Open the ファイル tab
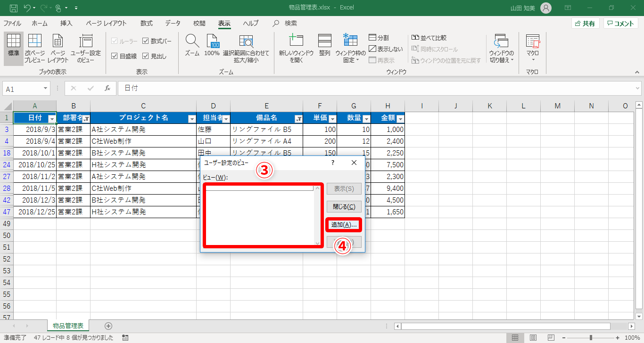Viewport: 644px width, 343px height. 12,23
